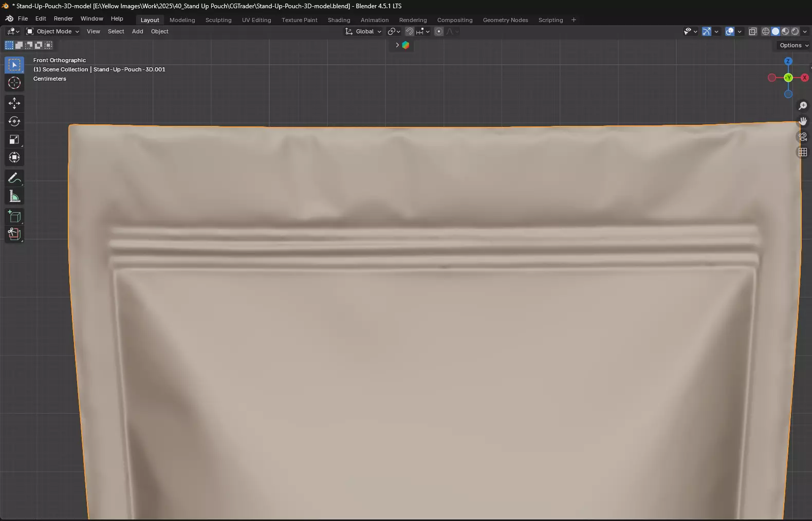Open the Edit menu
Image resolution: width=812 pixels, height=521 pixels.
click(41, 18)
